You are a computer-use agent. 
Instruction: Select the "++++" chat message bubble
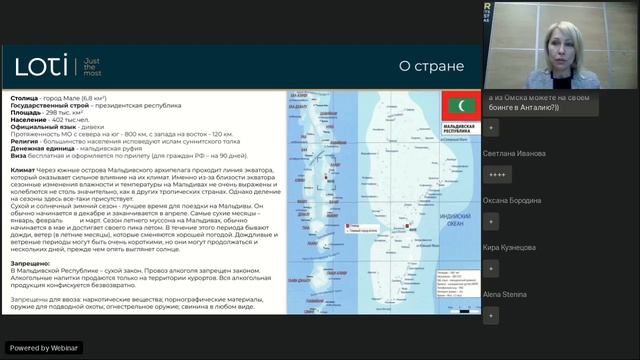(497, 175)
